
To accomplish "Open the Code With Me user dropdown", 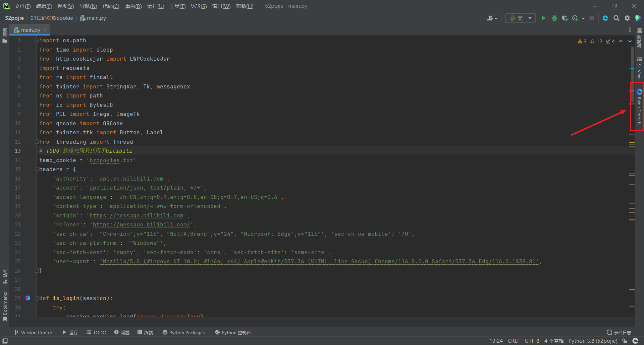I will coord(492,18).
